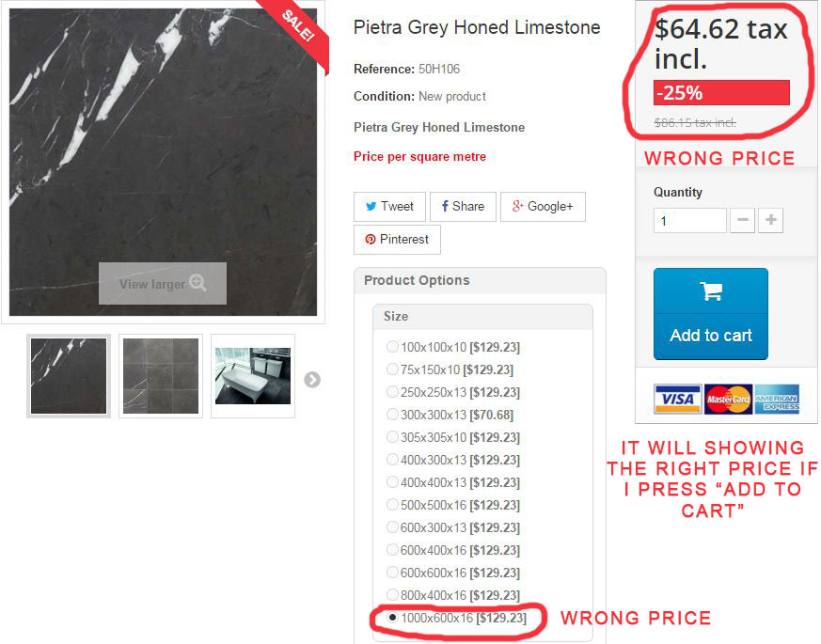Choose the 600x600x16 size option

(392, 572)
